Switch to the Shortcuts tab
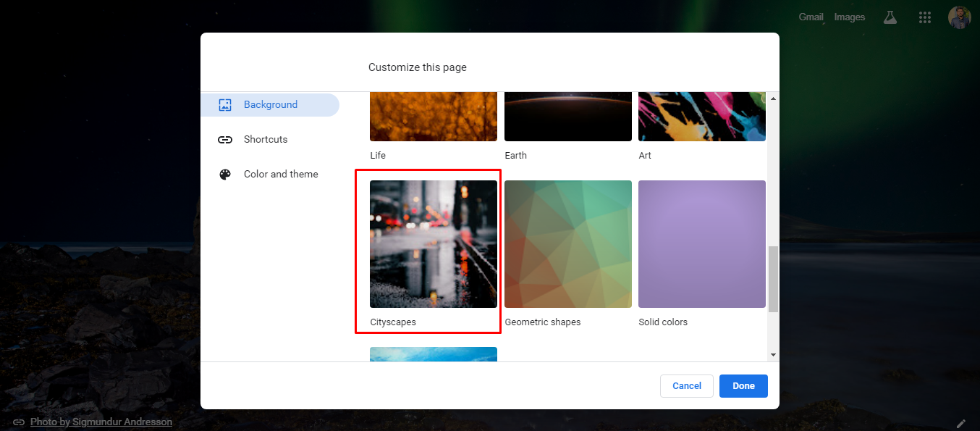 (x=270, y=140)
